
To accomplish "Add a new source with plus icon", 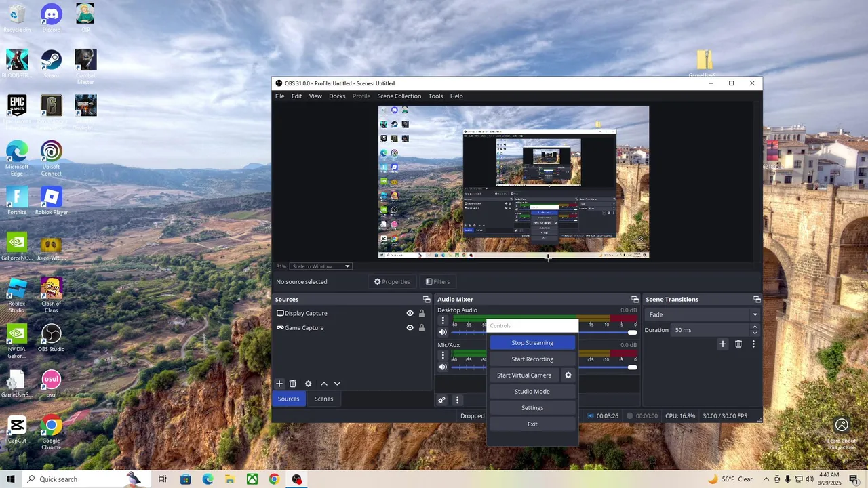I will (x=279, y=384).
